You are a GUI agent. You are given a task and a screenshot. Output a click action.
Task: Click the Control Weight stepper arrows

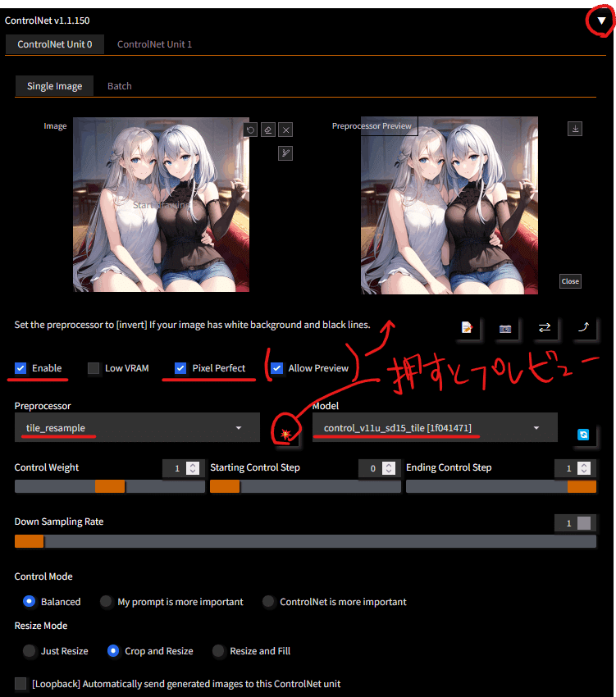point(193,468)
